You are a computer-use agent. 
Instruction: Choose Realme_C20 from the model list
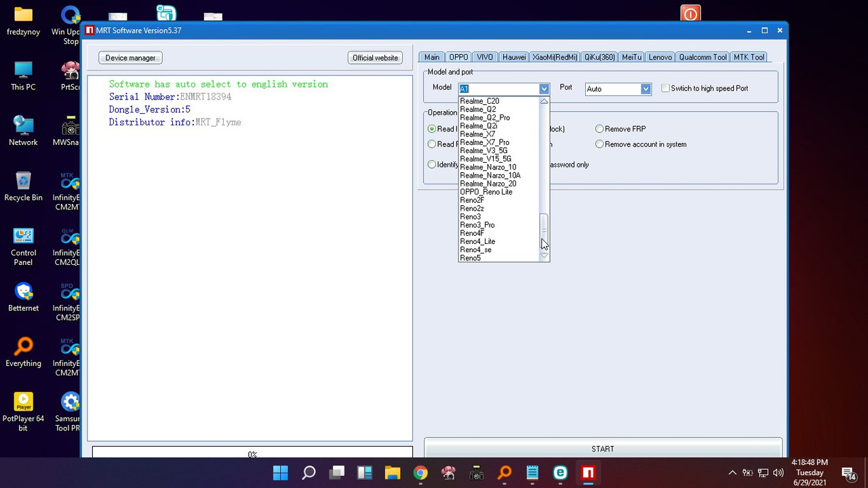(498, 101)
